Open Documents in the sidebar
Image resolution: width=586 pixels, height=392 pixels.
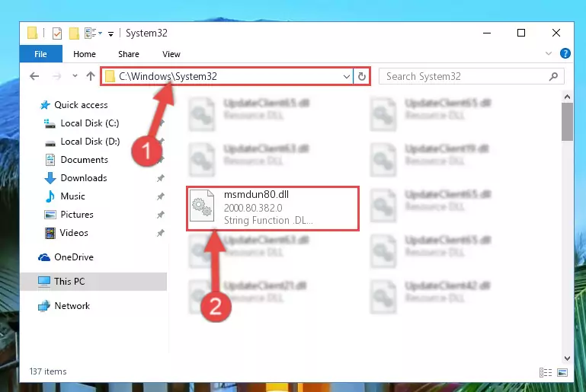[x=84, y=160]
